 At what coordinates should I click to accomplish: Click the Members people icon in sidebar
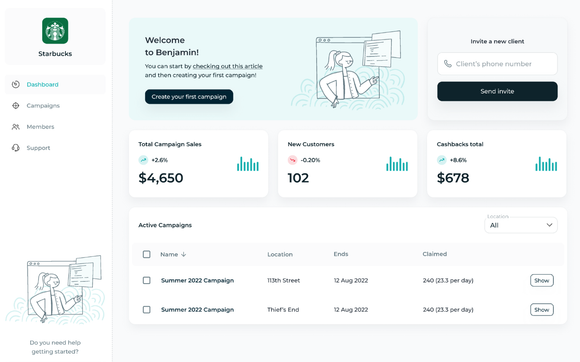[x=16, y=127]
